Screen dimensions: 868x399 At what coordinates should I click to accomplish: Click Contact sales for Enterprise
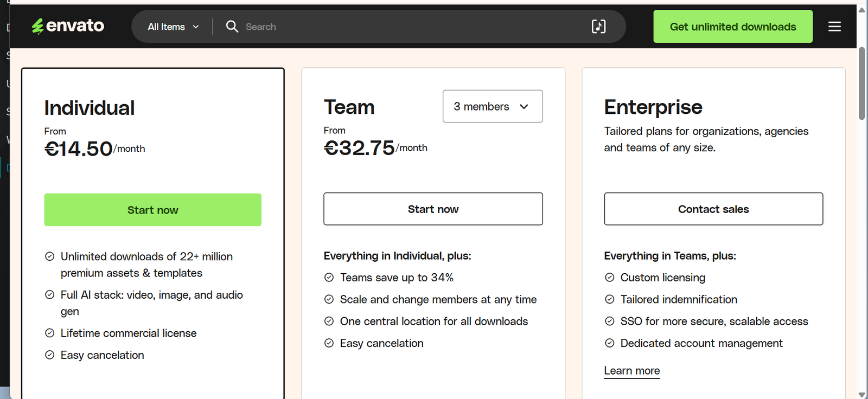713,209
